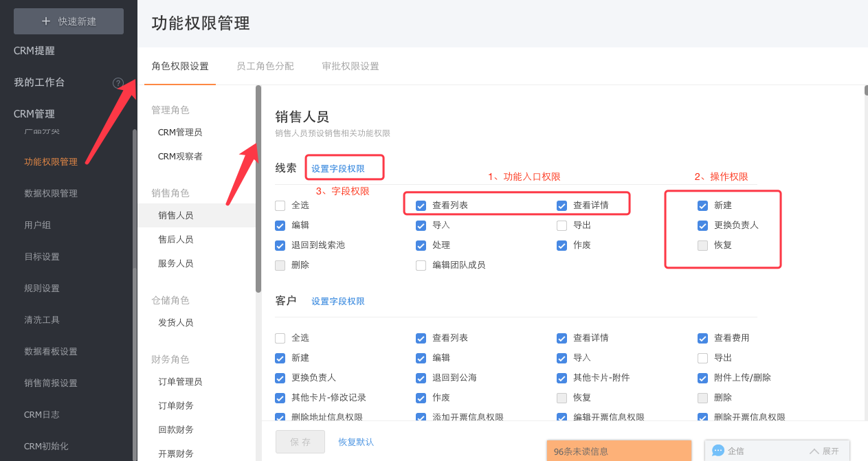This screenshot has height=461, width=868.
Task: Click the 恢复默认 link
Action: pyautogui.click(x=356, y=442)
